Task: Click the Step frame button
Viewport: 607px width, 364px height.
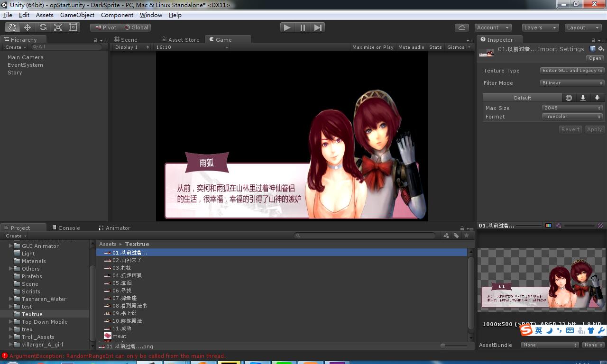Action: point(318,27)
